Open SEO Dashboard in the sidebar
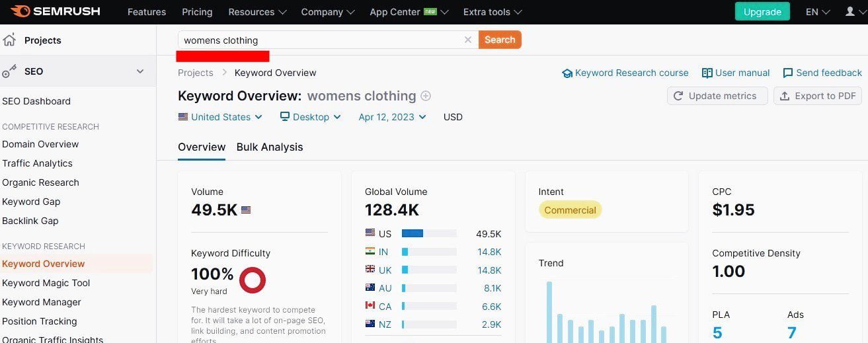868x343 pixels. pos(36,101)
